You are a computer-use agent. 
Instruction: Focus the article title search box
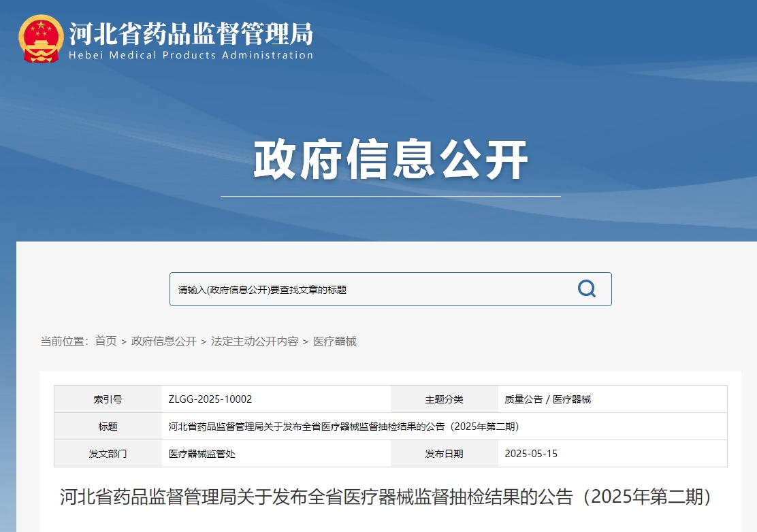click(x=368, y=289)
